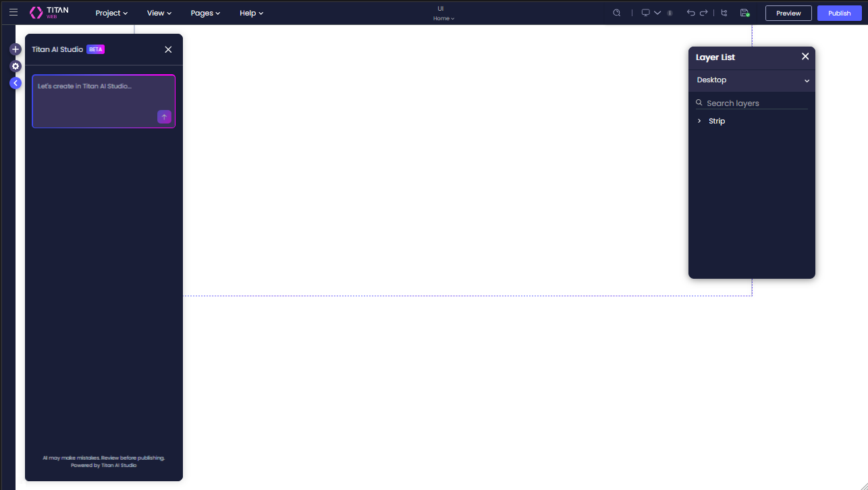Open the Project menu
Screen dimensions: 868x490
pyautogui.click(x=111, y=13)
